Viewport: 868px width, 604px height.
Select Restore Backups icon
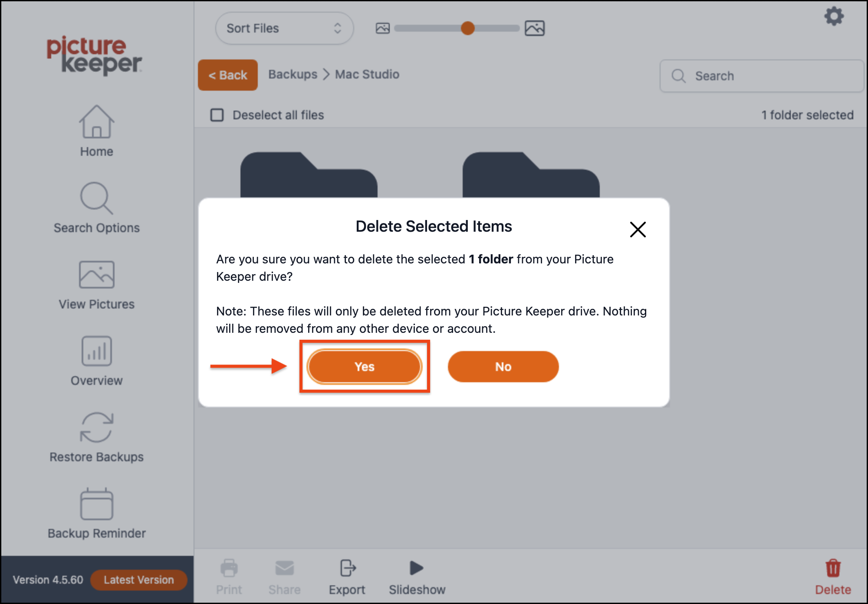click(x=96, y=427)
